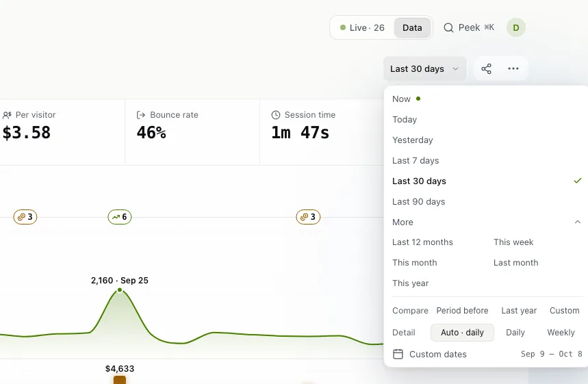Click the Per visitor icon
The height and width of the screenshot is (384, 588).
click(x=7, y=115)
